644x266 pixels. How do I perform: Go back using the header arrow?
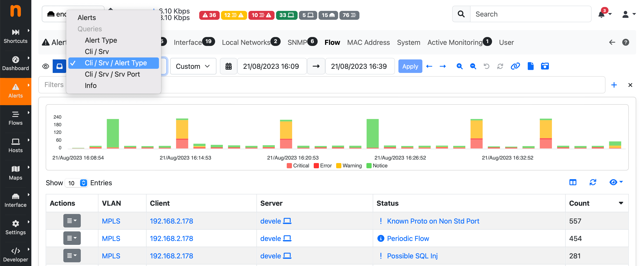point(612,42)
